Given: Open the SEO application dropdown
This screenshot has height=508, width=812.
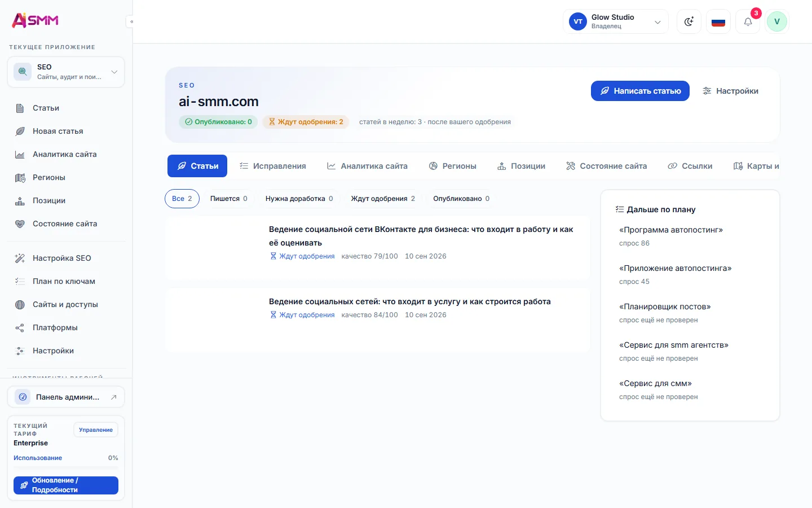Looking at the screenshot, I should click(66, 72).
